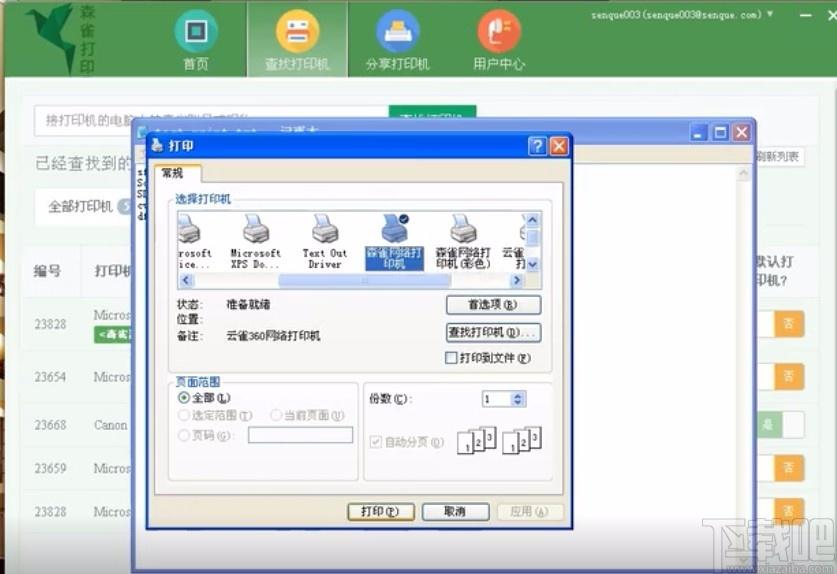Toggle default printer switch for row 23654
Screen dimensions: 837x574
pyautogui.click(x=782, y=376)
